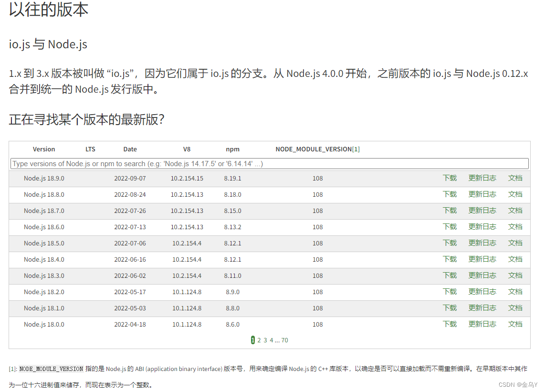Open 更新日志 for Node.js 18.8.0
The width and height of the screenshot is (545, 392).
482,194
